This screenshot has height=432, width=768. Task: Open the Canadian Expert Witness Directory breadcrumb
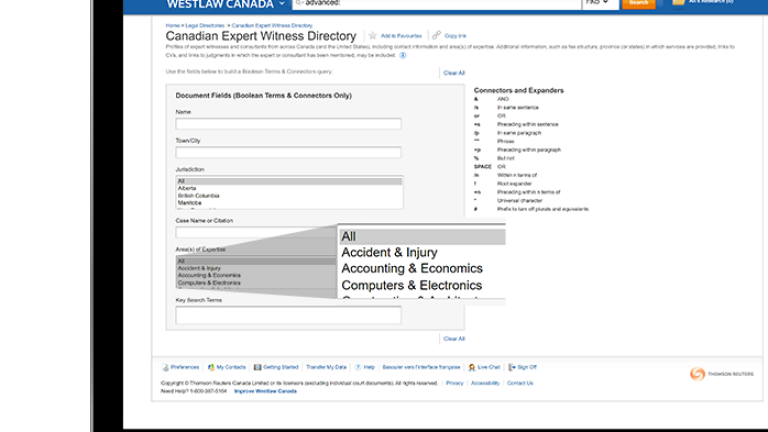[272, 25]
